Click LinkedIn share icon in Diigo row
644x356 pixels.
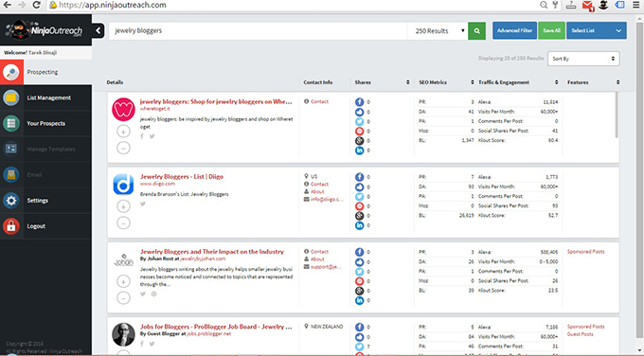click(x=359, y=225)
